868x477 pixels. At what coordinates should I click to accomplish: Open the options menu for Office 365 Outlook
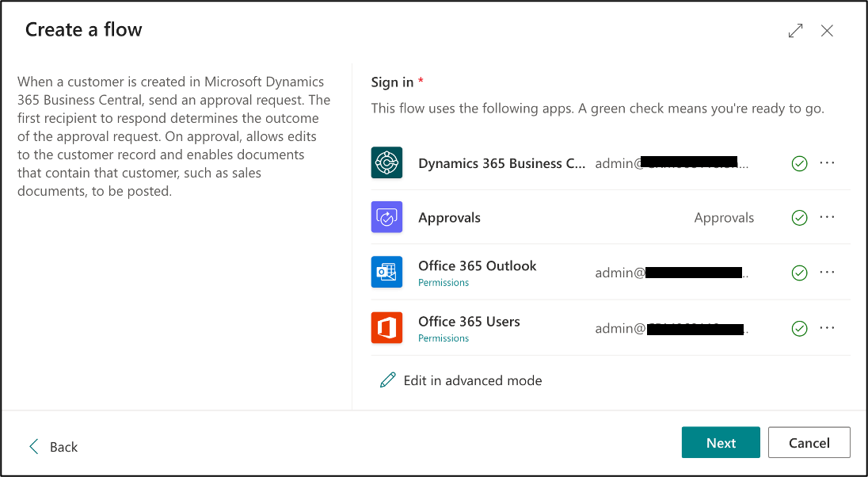coord(827,273)
